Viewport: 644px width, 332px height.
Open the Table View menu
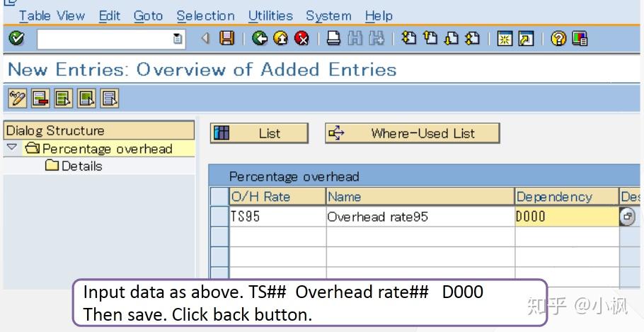coord(52,16)
